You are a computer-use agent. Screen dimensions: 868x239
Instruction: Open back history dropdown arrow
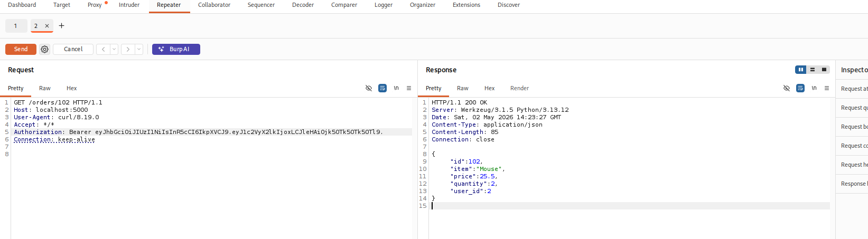coord(114,49)
